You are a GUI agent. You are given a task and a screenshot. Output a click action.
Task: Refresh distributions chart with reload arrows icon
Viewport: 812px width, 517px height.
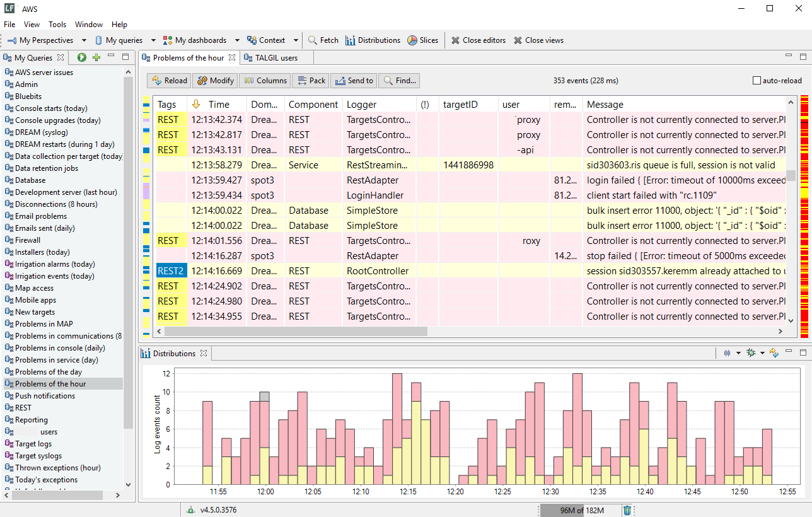(x=774, y=353)
